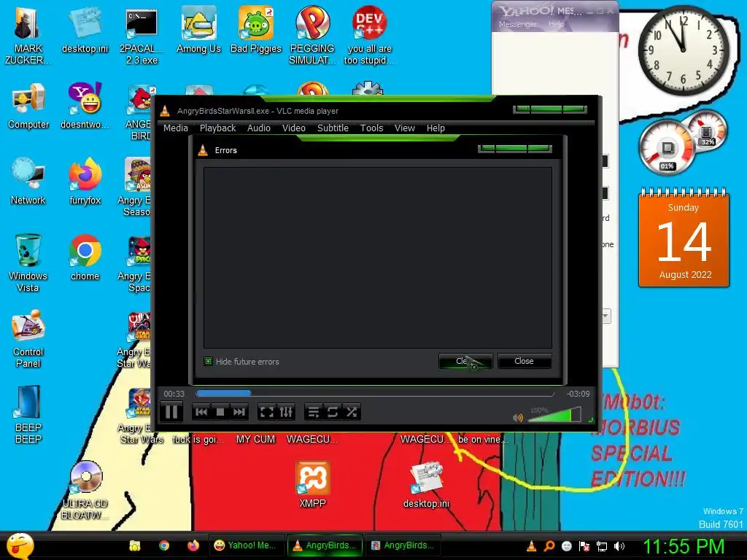Open the system tray volume icon
Screen dimensions: 747x560
[x=619, y=546]
